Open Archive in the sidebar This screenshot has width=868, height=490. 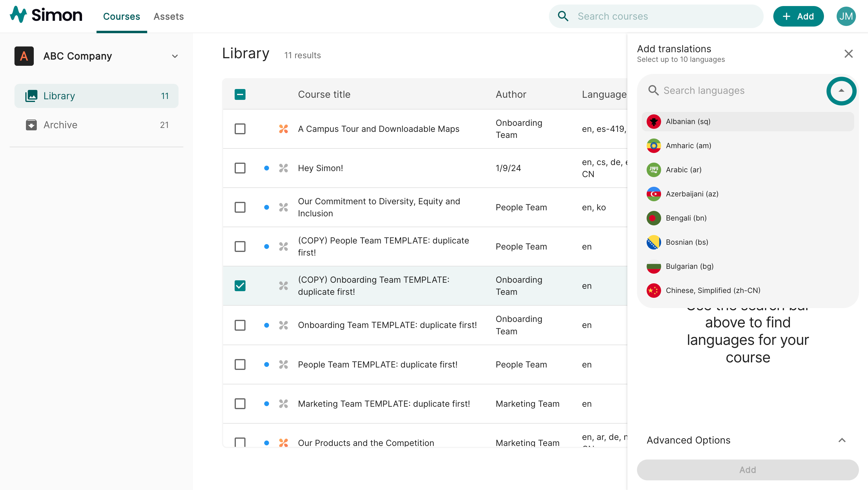pos(97,125)
